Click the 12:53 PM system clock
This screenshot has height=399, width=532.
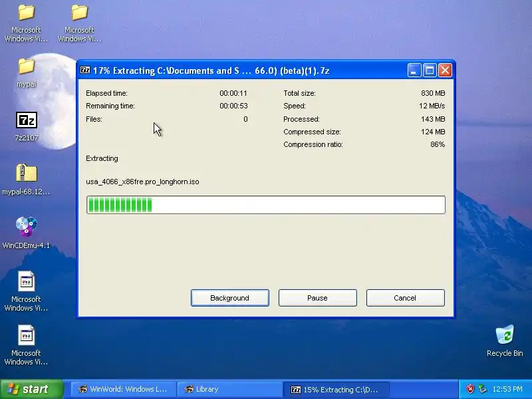tap(507, 389)
